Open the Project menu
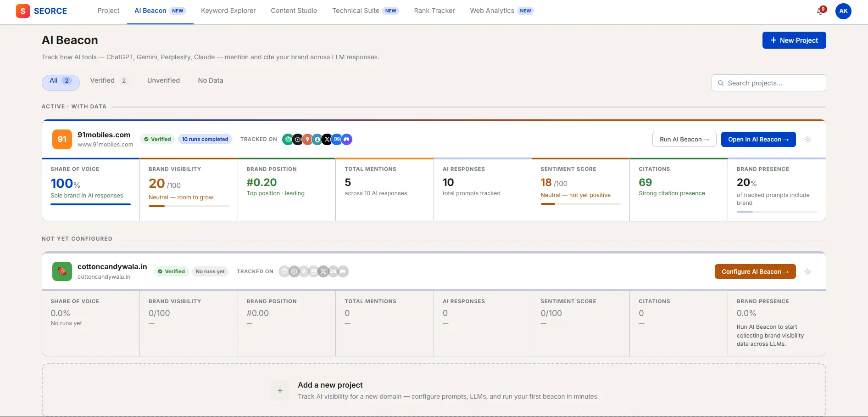The height and width of the screenshot is (417, 868). click(108, 11)
